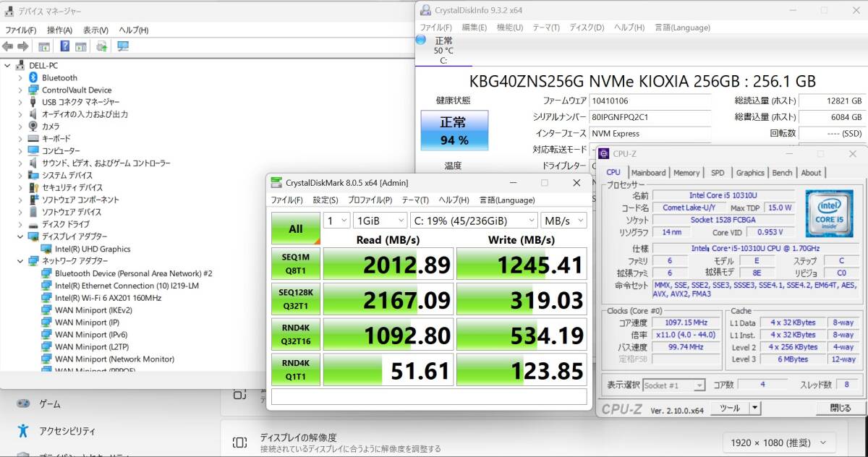Open the MB/s unit dropdown in CrystalDiskMark
This screenshot has width=868, height=457.
(563, 221)
